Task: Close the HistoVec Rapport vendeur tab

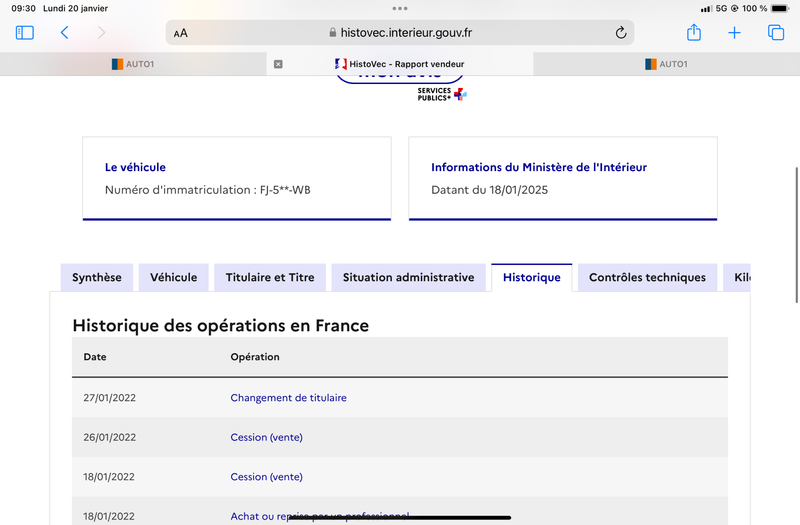Action: 278,64
